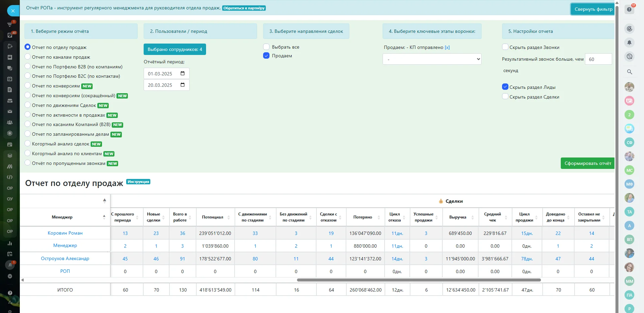The image size is (644, 313).
Task: Open calendar picker for 01.03.2025 date
Action: pyautogui.click(x=183, y=73)
